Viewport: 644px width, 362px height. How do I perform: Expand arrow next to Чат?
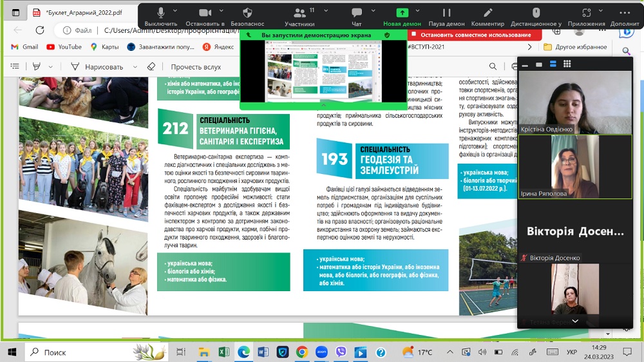[373, 11]
